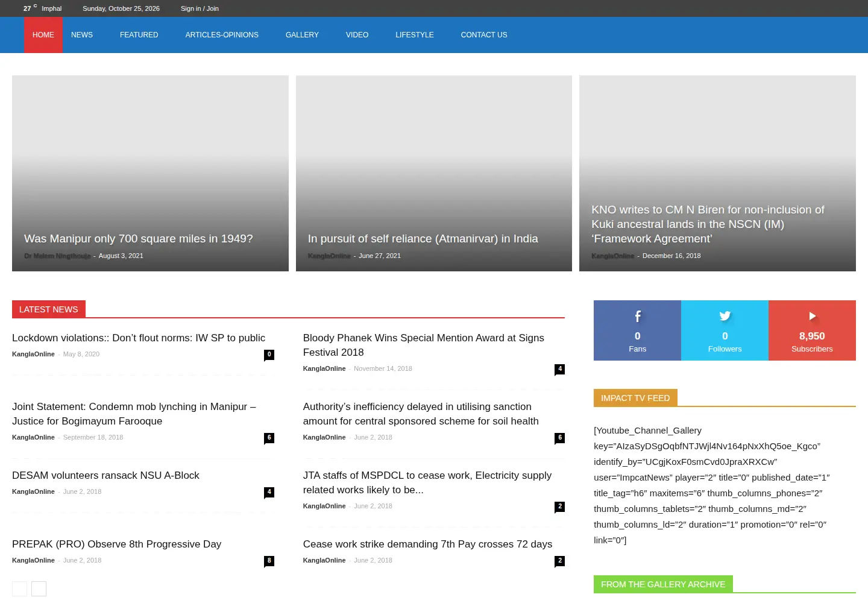Expand the FEATURED navigation menu

pyautogui.click(x=139, y=35)
